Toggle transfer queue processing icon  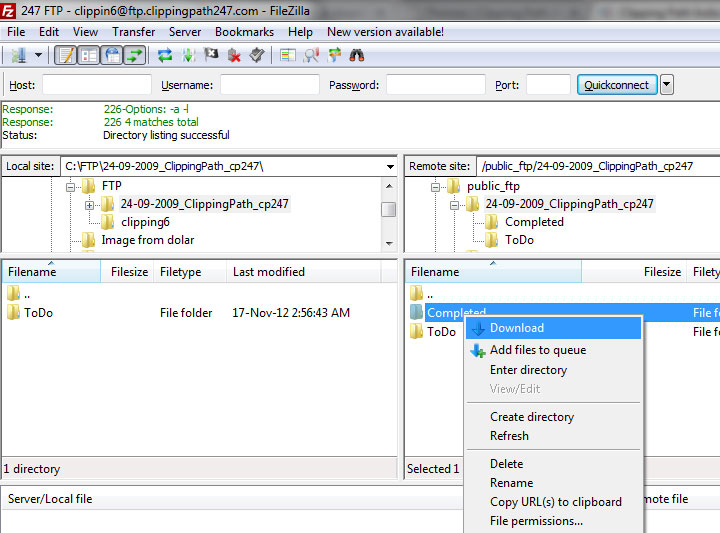pos(188,56)
